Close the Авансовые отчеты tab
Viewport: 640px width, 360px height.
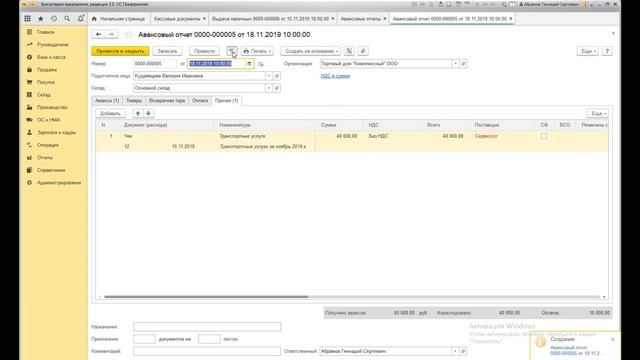[384, 19]
